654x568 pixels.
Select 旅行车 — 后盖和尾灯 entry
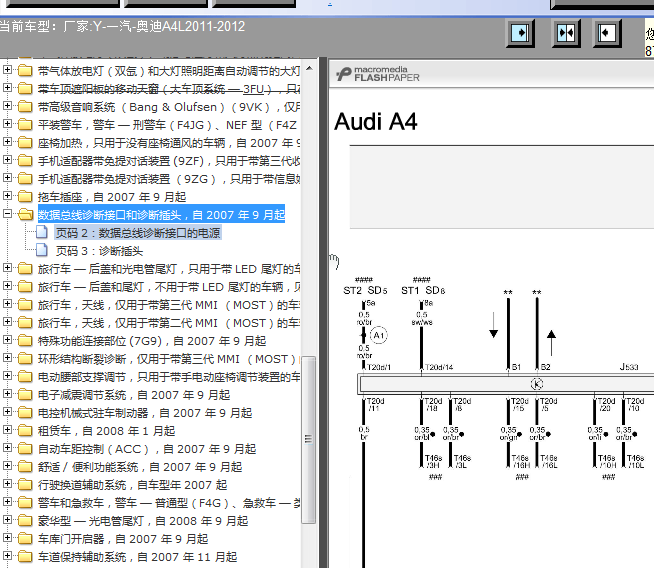click(169, 287)
